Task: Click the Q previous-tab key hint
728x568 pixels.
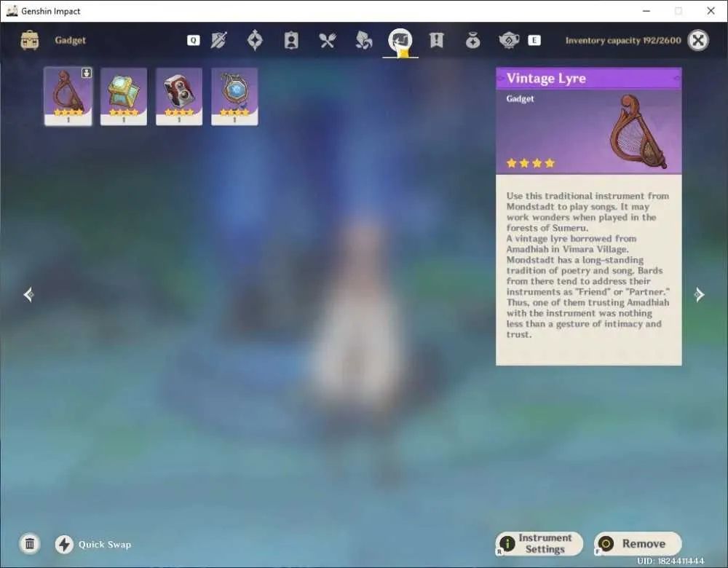Action: coord(194,40)
